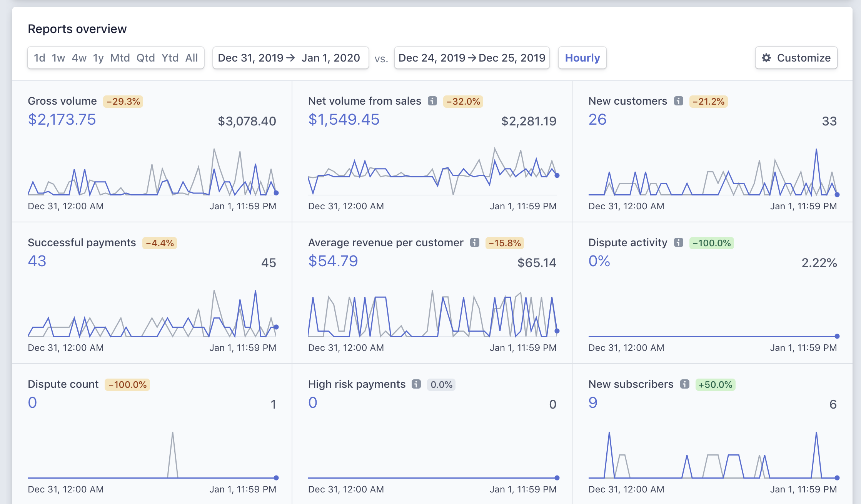Viewport: 861px width, 504px height.
Task: Open the Dec 31, 2019 to Jan 1, 2020 date picker
Action: [x=290, y=58]
